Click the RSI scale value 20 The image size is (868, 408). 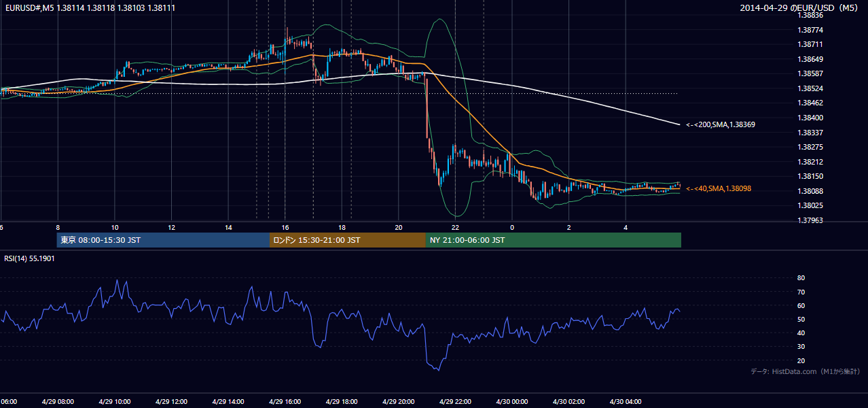point(801,360)
